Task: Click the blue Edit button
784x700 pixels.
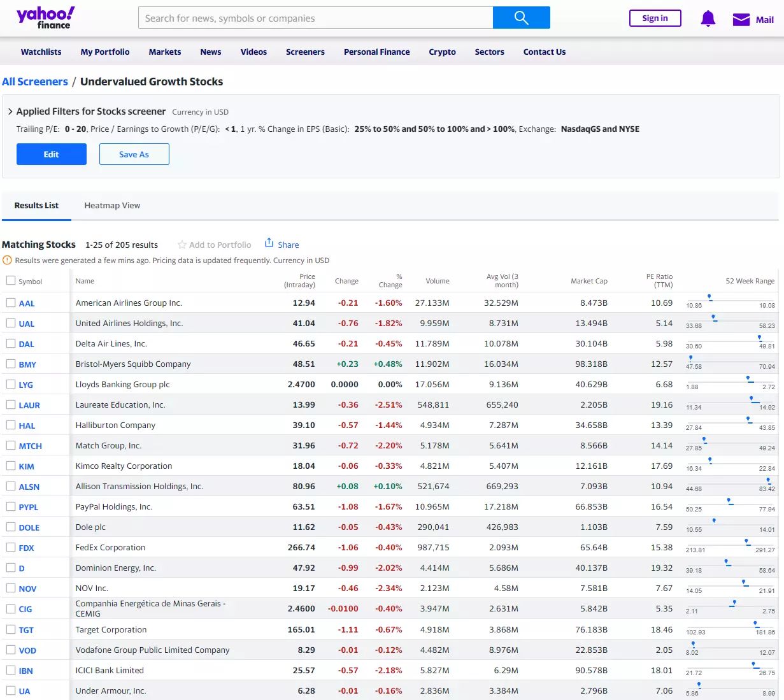Action: pyautogui.click(x=52, y=154)
